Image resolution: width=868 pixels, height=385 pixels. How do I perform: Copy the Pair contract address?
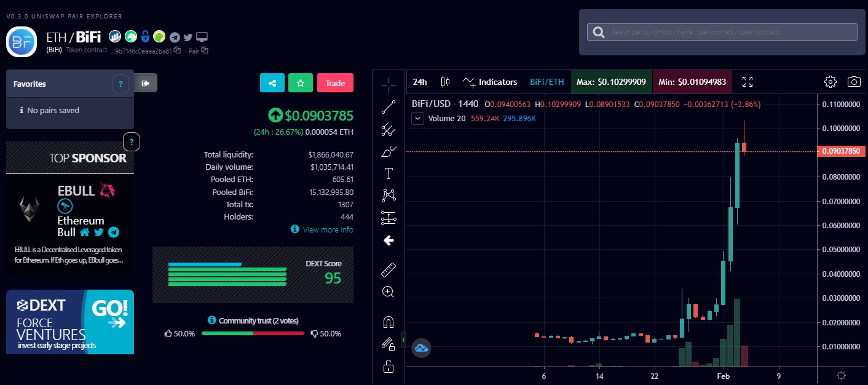(x=205, y=50)
